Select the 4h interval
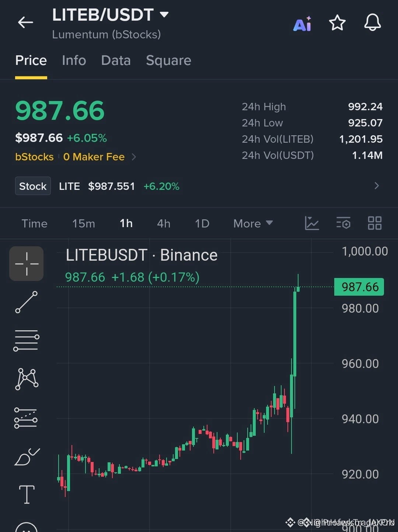398x532 pixels. (164, 223)
